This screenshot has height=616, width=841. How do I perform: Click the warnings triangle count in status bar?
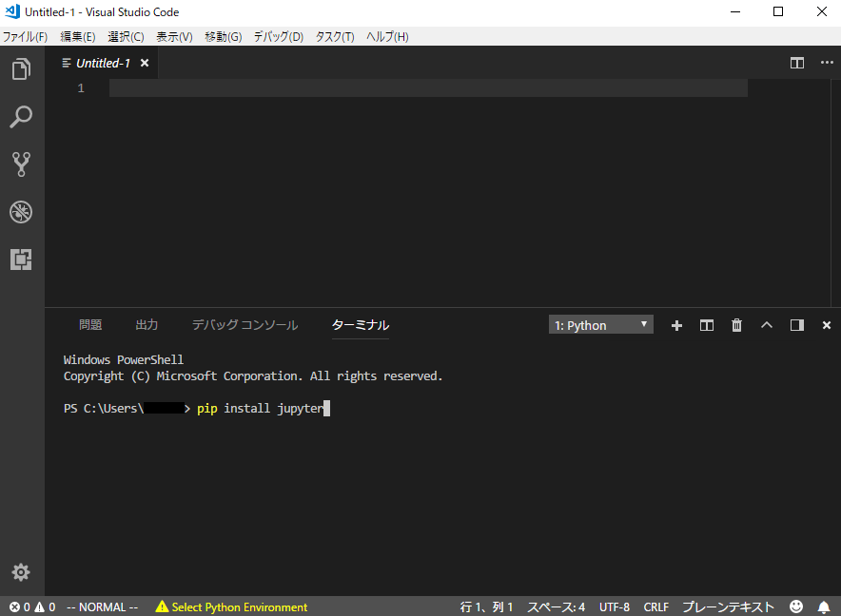tap(45, 606)
